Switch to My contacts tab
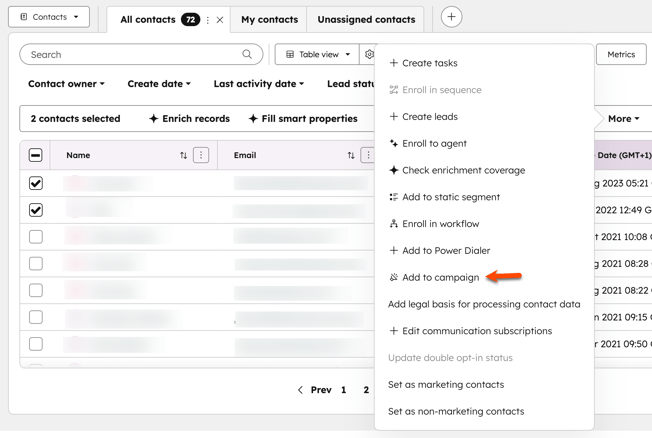Screen dimensions: 652x438 tap(269, 20)
